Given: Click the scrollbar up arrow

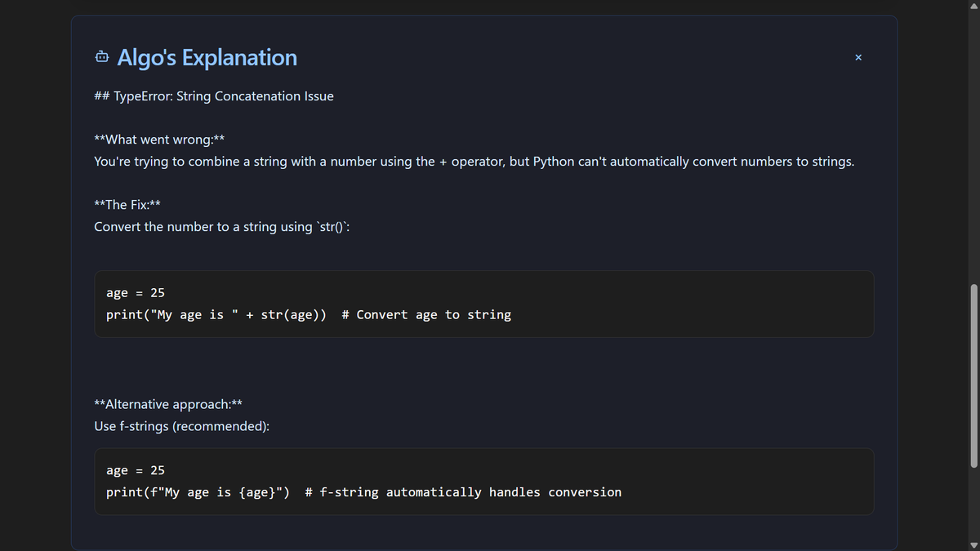Looking at the screenshot, I should click(973, 6).
